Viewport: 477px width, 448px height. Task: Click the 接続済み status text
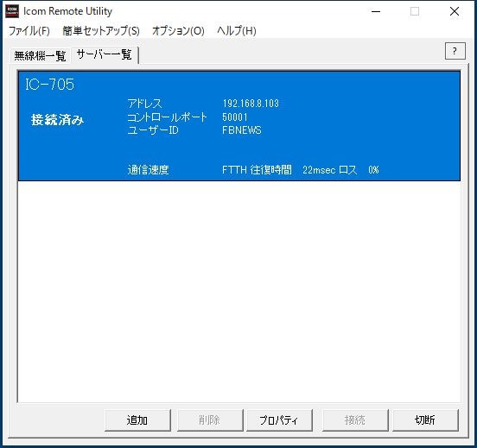(57, 120)
